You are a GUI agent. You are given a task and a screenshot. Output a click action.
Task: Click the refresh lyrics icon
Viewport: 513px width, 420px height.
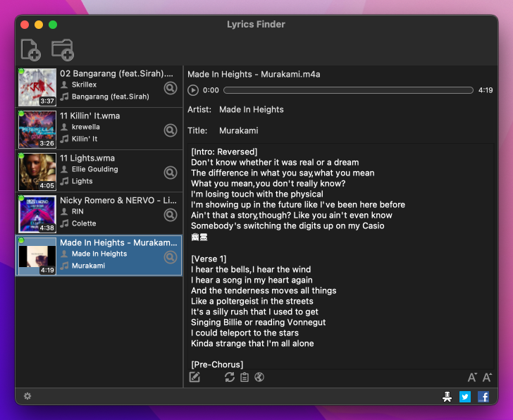coord(230,377)
